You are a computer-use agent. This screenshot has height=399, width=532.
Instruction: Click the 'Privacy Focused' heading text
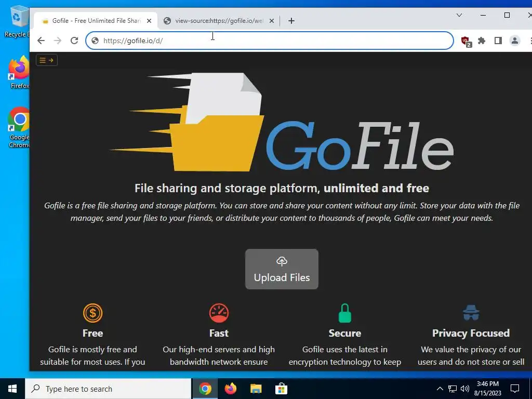coord(471,333)
